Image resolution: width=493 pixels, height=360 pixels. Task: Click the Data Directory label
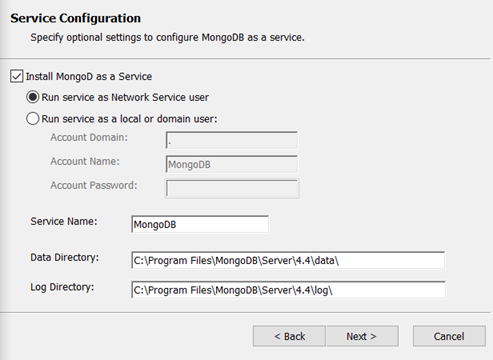[x=65, y=258]
